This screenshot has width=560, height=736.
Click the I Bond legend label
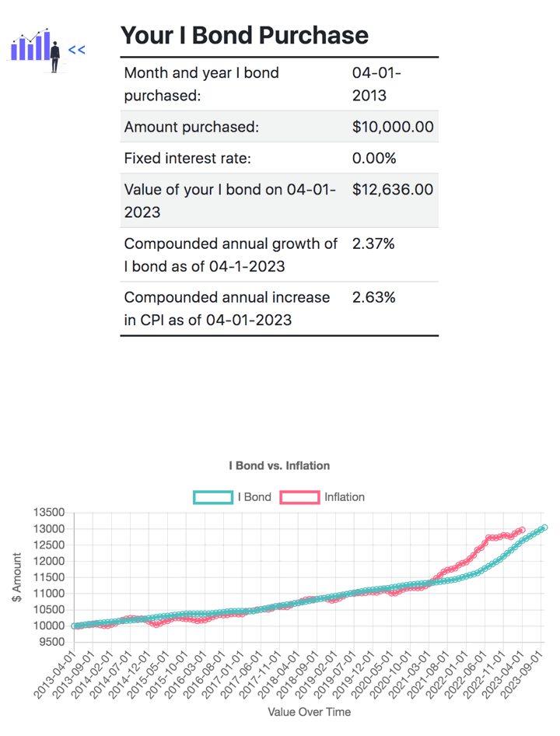point(254,497)
